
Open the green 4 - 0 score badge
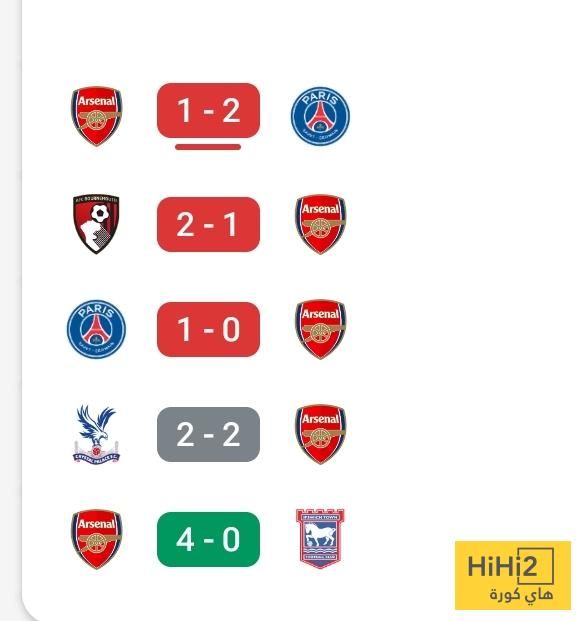pyautogui.click(x=208, y=539)
